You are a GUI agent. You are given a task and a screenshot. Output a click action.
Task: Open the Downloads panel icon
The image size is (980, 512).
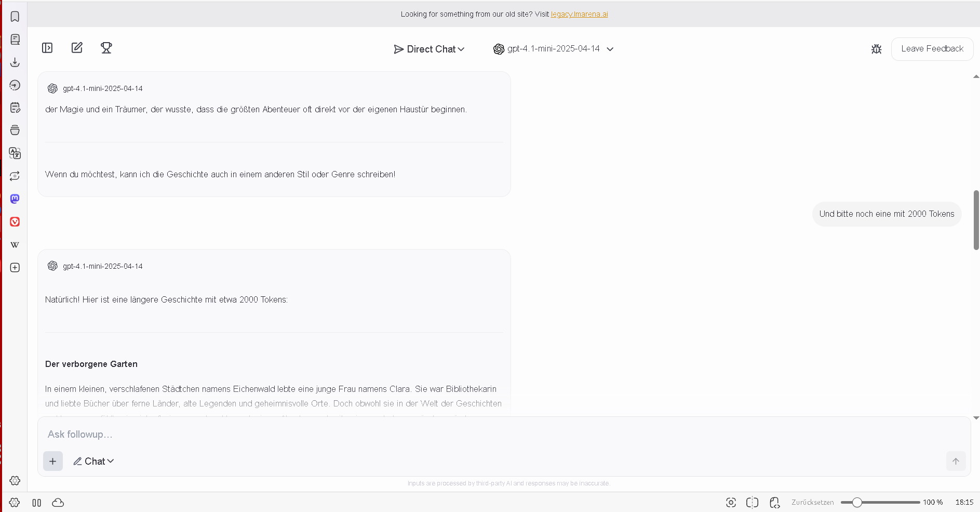tap(15, 62)
